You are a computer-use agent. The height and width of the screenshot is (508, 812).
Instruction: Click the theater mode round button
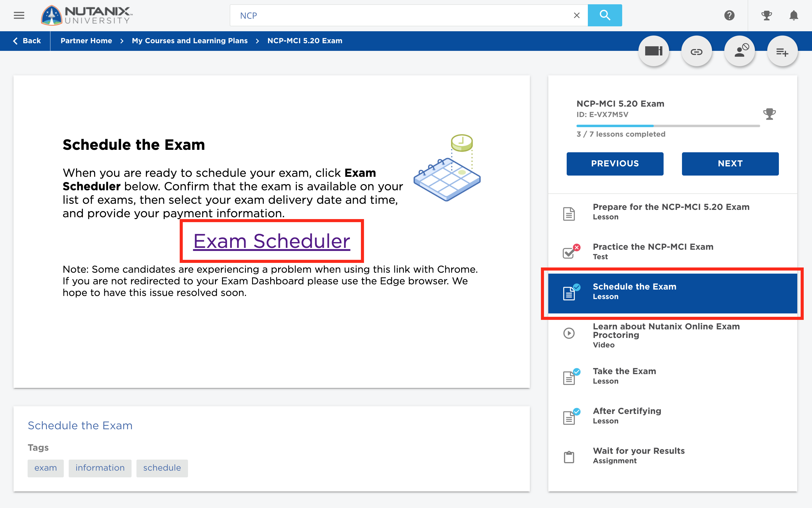coord(654,51)
